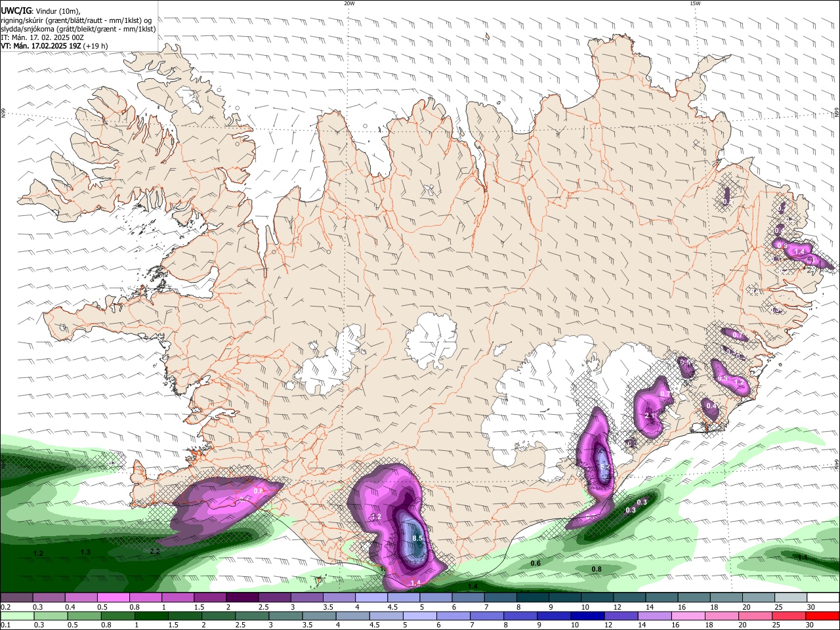Screen dimensions: 840x630
Task: Pick the deep purple 2 swatch in the snow scale
Action: (x=242, y=598)
